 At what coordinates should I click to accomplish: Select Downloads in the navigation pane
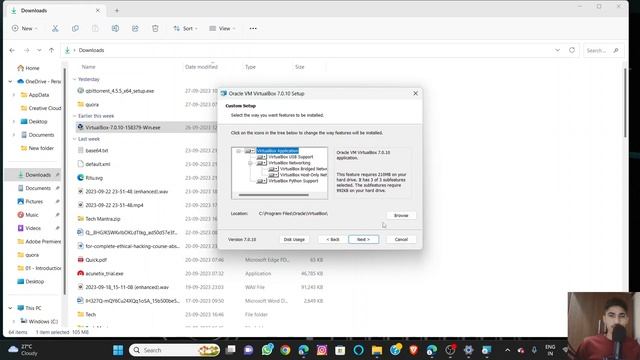pos(34,175)
